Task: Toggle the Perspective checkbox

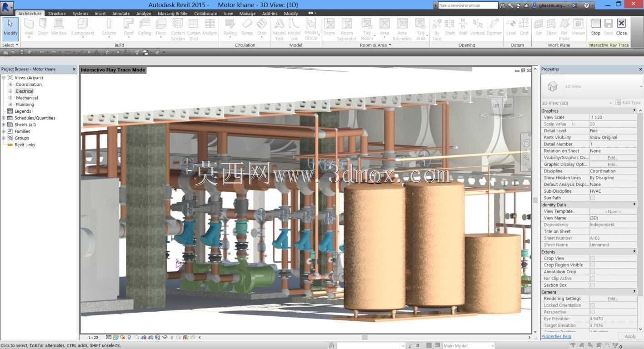Action: click(x=592, y=312)
